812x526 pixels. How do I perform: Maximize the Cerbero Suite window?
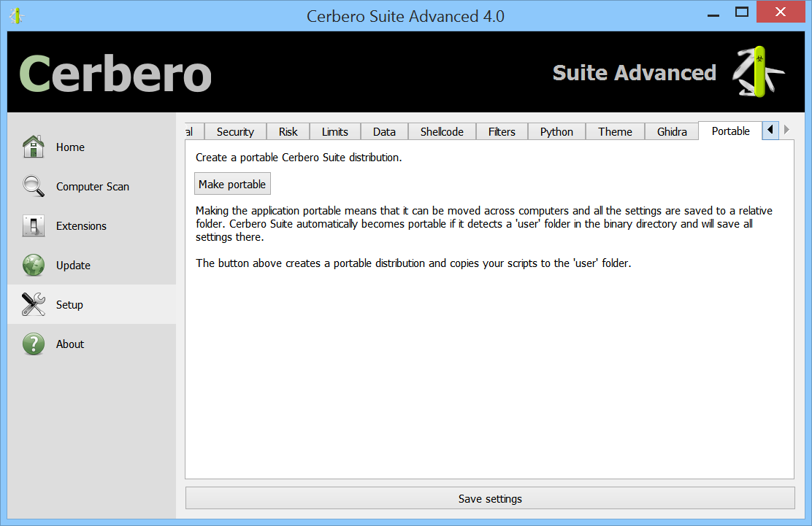[x=742, y=12]
